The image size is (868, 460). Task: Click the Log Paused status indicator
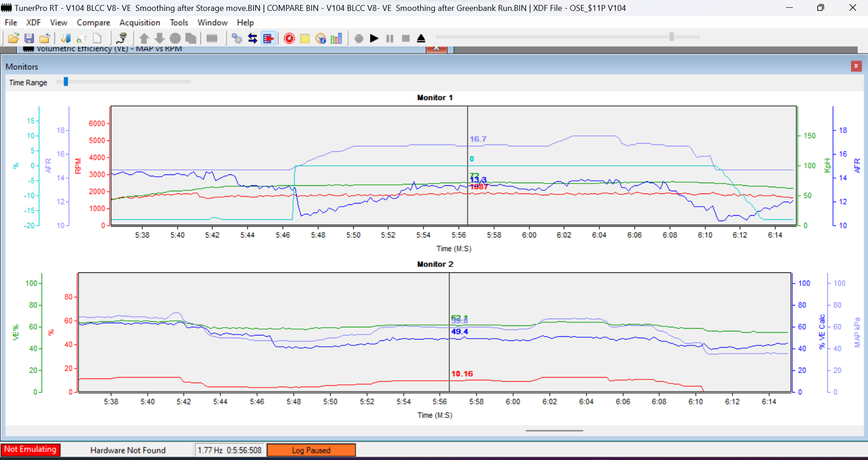[311, 450]
